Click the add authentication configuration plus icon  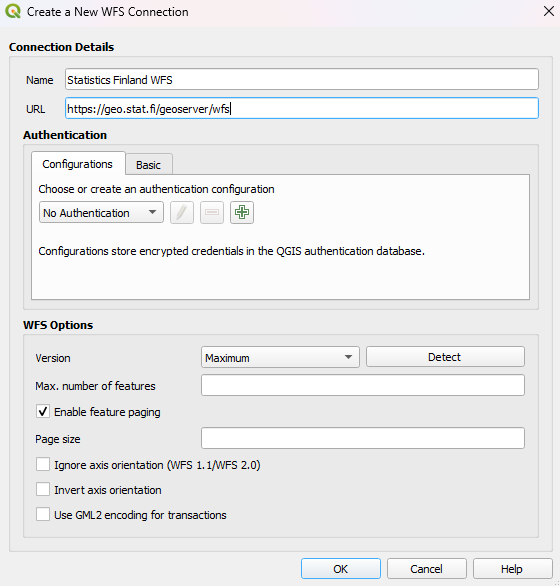point(242,213)
